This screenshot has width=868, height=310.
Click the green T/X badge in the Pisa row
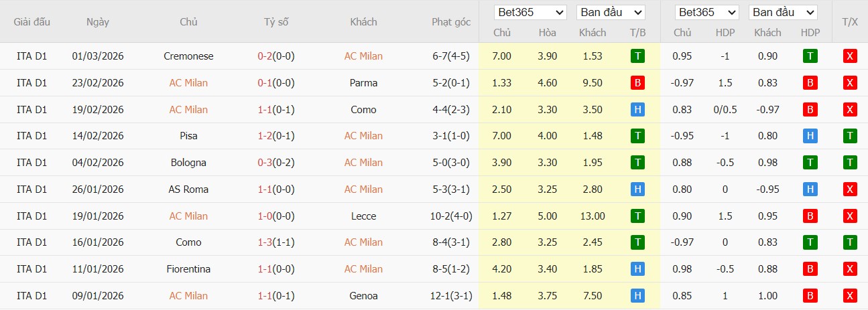[850, 136]
